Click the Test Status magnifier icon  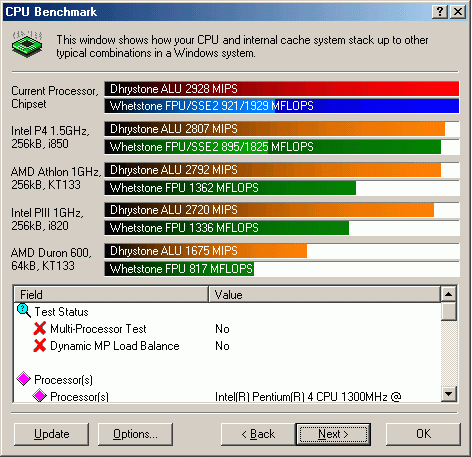pyautogui.click(x=23, y=311)
